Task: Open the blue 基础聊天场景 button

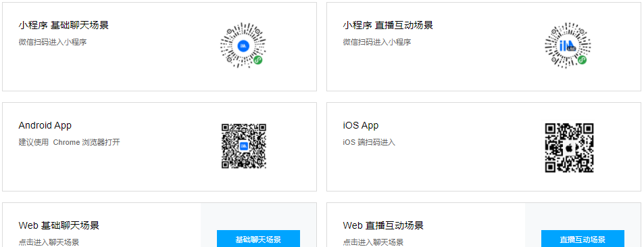Action: (258, 239)
